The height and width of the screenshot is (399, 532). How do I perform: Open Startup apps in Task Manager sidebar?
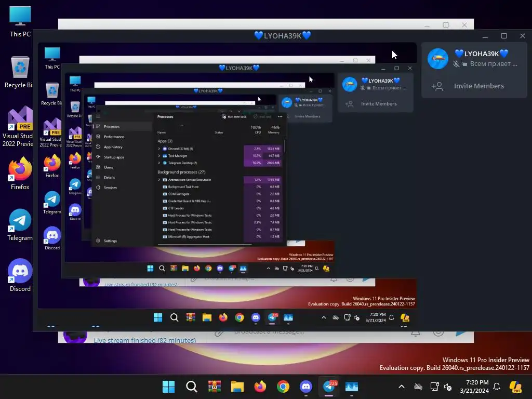tap(123, 157)
